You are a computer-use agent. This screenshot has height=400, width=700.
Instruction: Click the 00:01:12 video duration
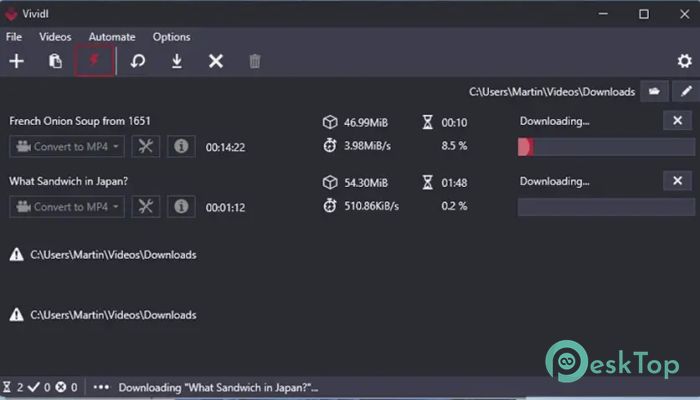click(225, 208)
